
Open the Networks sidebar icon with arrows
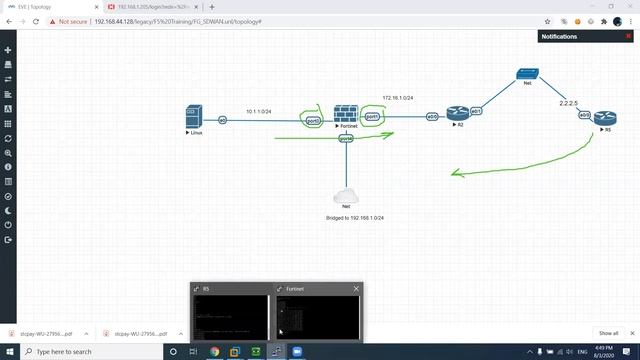tap(8, 79)
